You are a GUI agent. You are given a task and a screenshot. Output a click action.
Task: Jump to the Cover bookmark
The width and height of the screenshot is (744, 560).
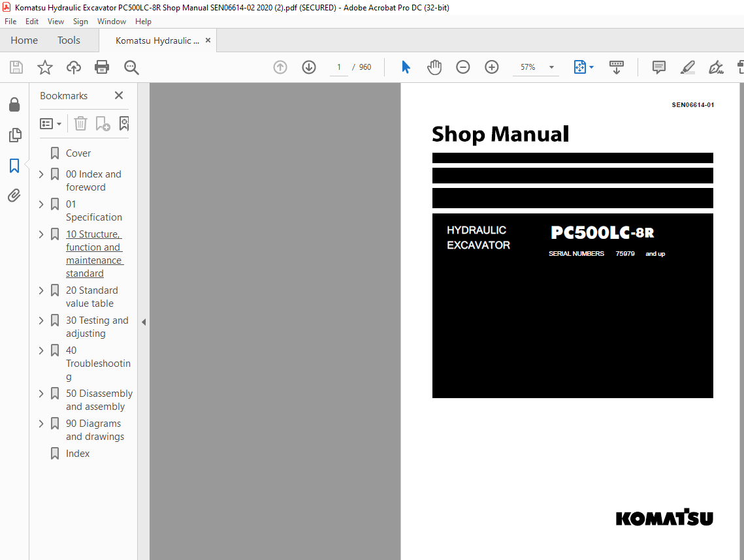(x=78, y=153)
